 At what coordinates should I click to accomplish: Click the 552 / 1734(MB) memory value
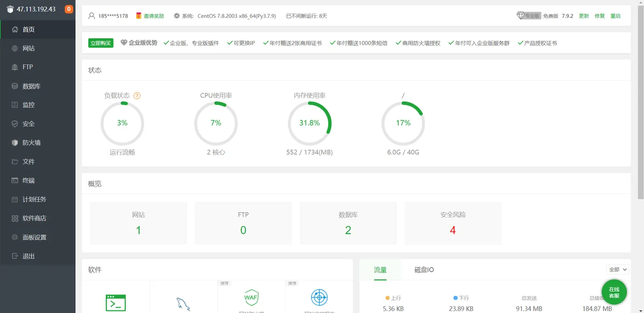[x=310, y=152]
